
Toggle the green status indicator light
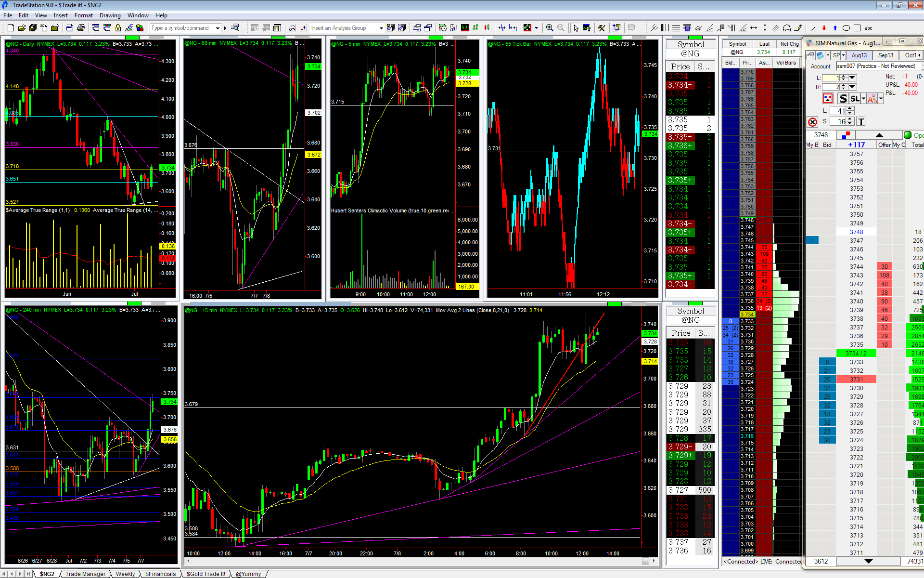pyautogui.click(x=908, y=135)
